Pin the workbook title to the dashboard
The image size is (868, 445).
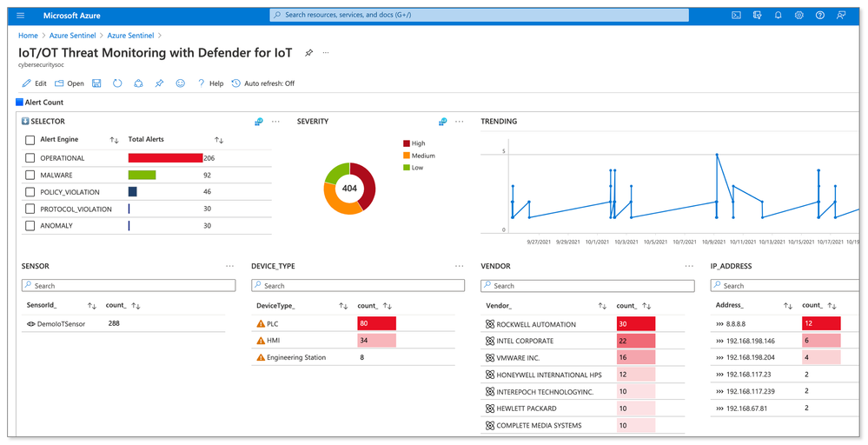[x=309, y=52]
